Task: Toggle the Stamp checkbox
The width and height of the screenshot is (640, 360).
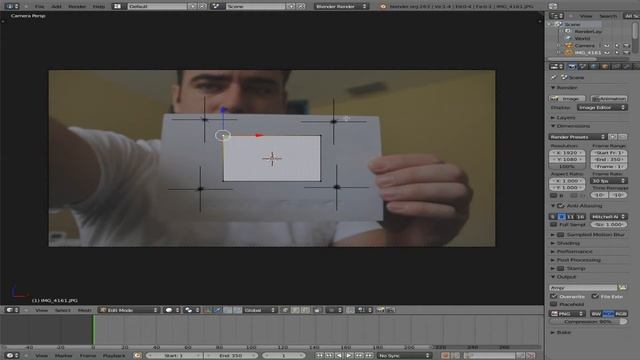Action: coord(561,269)
